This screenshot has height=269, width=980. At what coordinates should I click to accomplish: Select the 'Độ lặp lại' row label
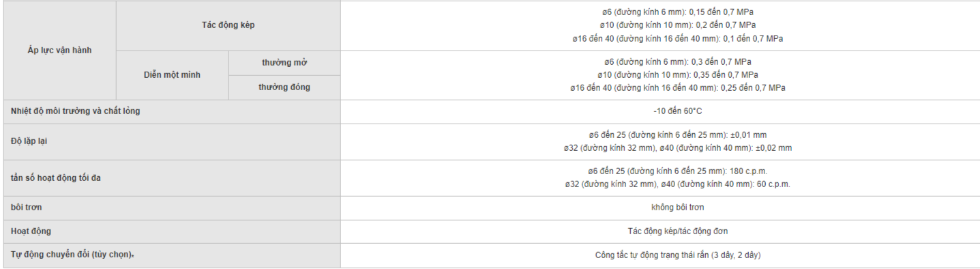tap(29, 141)
